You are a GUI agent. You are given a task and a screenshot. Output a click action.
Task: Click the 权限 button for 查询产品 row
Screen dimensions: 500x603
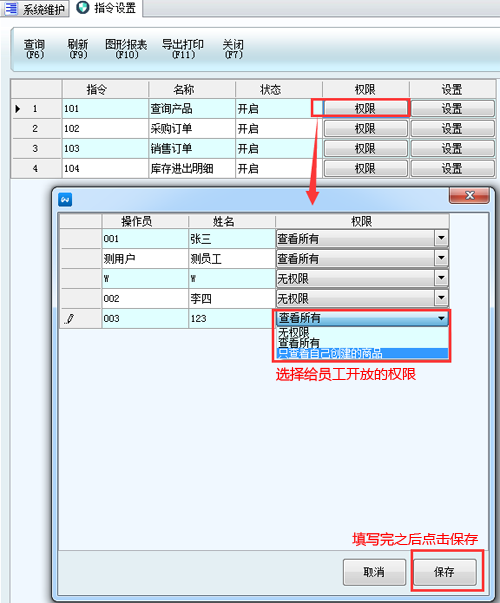365,108
